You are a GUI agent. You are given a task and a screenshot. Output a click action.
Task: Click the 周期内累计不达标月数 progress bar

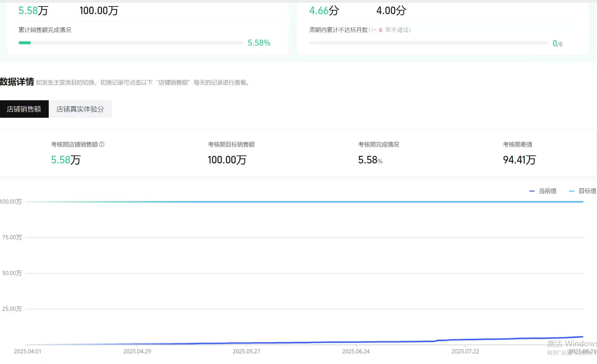[x=428, y=43]
